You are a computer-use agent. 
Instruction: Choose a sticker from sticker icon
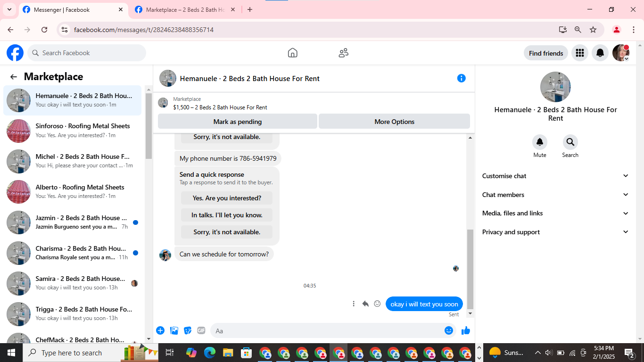pos(188,330)
